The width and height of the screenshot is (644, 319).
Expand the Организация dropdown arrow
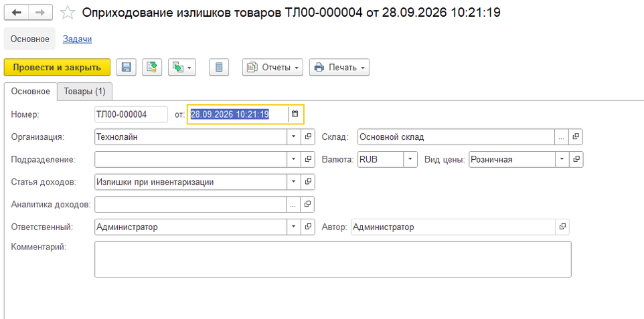click(x=293, y=137)
